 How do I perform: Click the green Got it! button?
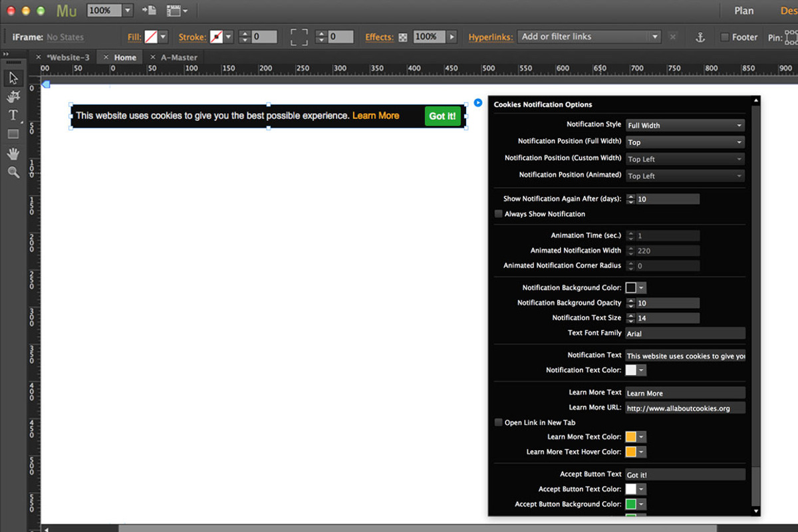click(442, 116)
